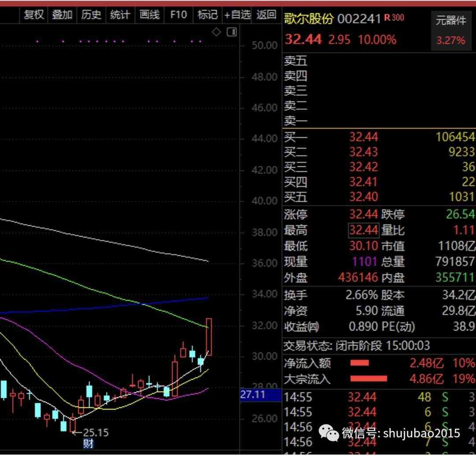Click the 标记 mark button
476x456 pixels.
click(207, 15)
